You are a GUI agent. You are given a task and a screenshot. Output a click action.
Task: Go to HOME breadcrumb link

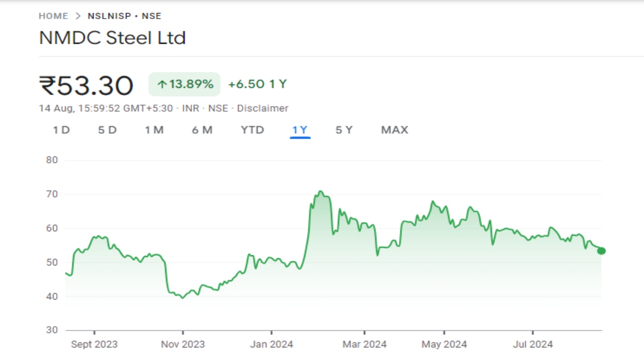point(53,16)
